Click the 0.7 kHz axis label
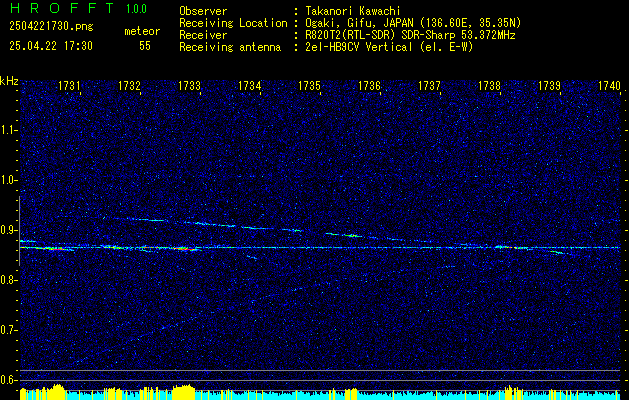 8,330
